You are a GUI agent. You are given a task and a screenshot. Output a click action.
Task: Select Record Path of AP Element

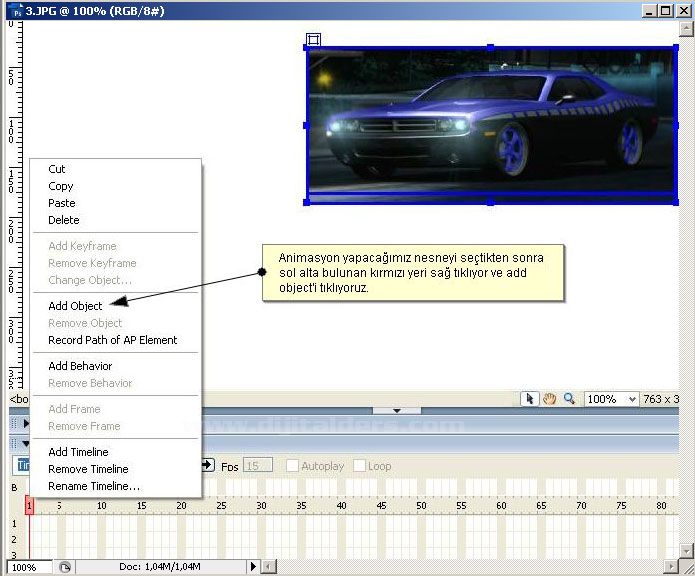113,340
